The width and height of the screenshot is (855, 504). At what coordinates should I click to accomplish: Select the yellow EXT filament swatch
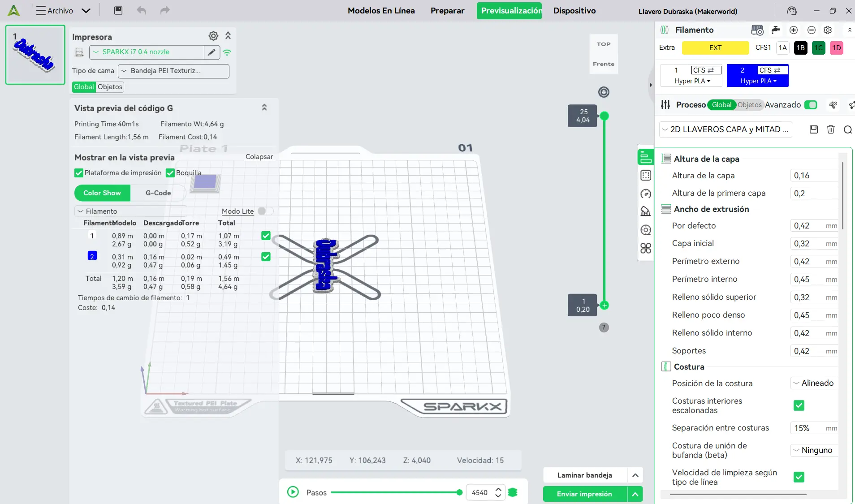[x=716, y=48]
